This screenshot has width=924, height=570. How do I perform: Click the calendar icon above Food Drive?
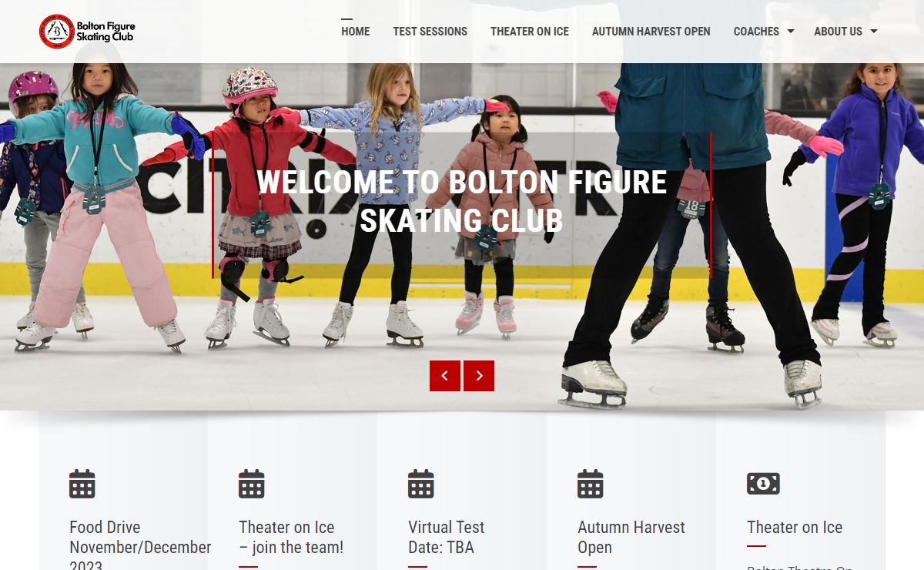[x=82, y=484]
